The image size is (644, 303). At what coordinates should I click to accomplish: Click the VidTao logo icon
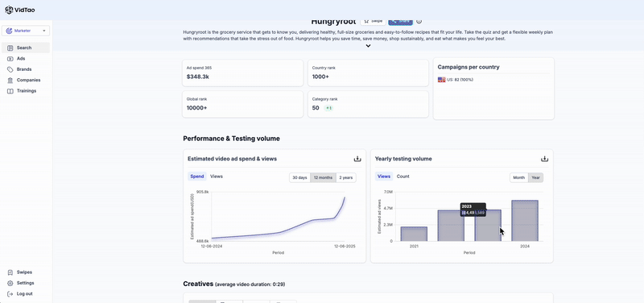click(x=9, y=10)
